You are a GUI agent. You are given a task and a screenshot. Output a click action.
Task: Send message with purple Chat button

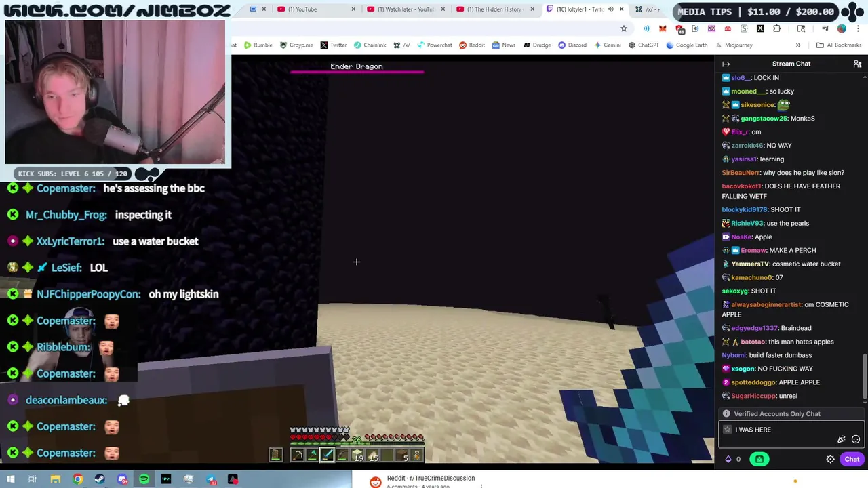(852, 459)
